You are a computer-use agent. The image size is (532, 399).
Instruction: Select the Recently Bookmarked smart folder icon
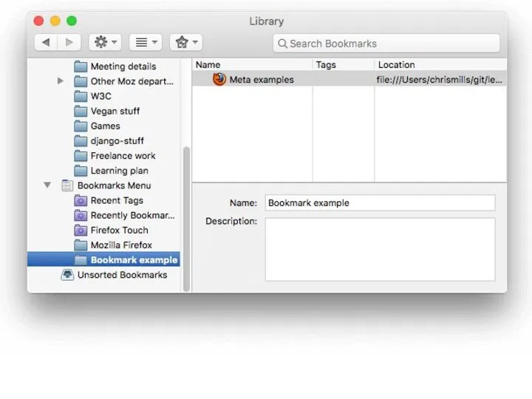point(81,215)
